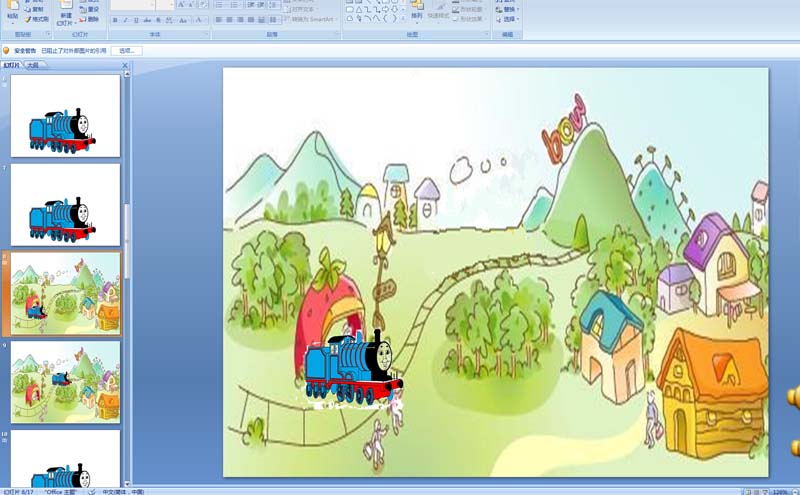Click the Decrease Font Size button
800x495 pixels.
click(x=191, y=5)
